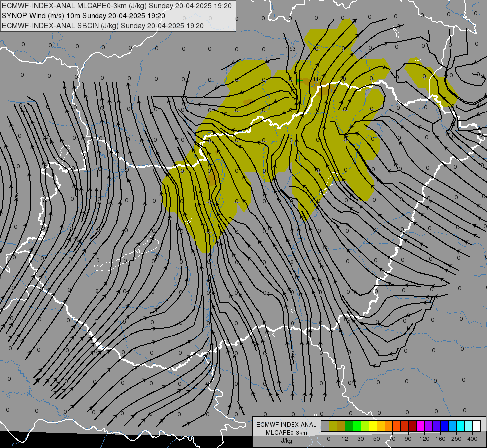
Task: Click the legend scale value 12
Action: pyautogui.click(x=345, y=439)
